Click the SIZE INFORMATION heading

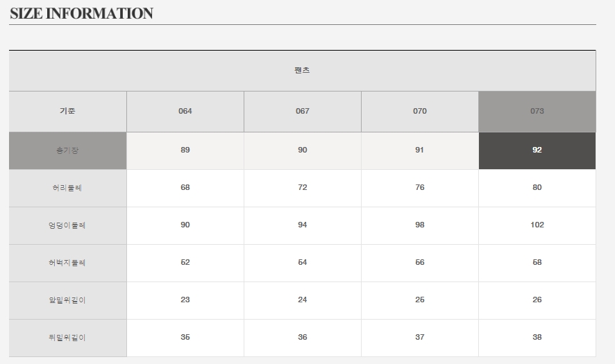pos(81,14)
